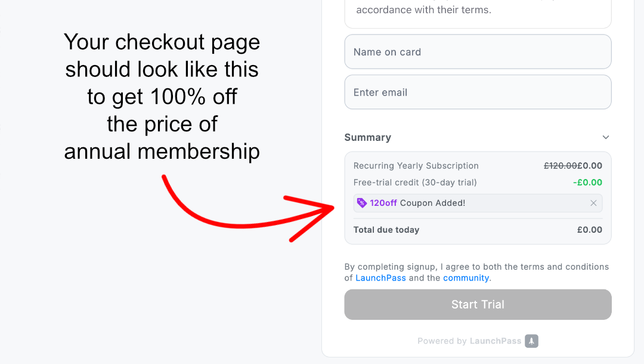Click the Powered by LaunchPass text
The height and width of the screenshot is (364, 644).
click(469, 341)
